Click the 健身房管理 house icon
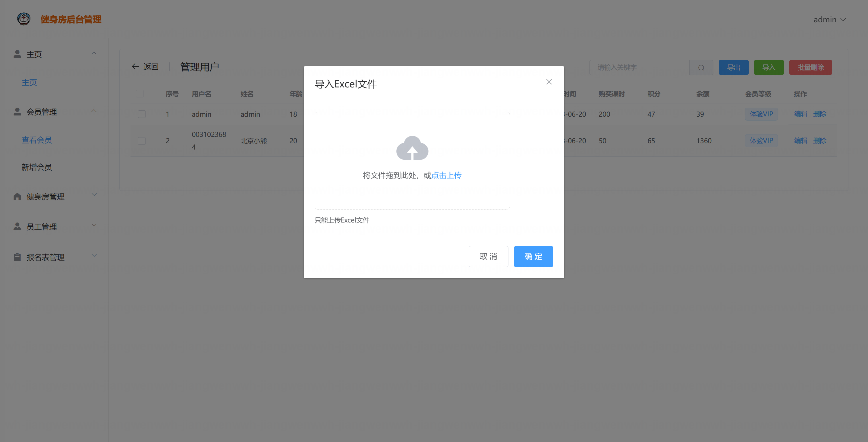The image size is (868, 442). click(17, 197)
